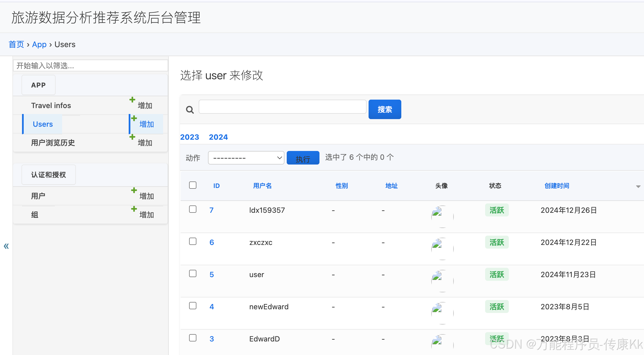The image size is (644, 355).
Task: Filter by year 2023
Action: (x=190, y=137)
